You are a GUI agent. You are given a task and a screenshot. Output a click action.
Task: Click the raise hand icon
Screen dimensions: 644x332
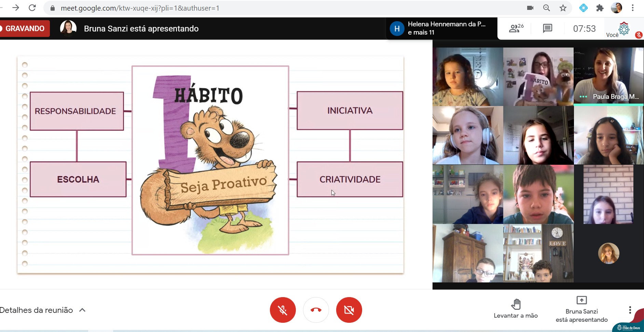516,304
